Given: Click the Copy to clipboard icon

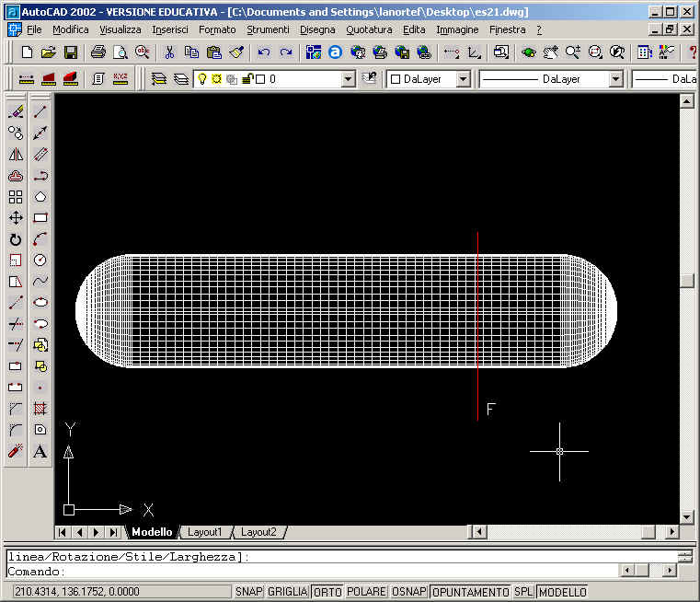Looking at the screenshot, I should 191,52.
